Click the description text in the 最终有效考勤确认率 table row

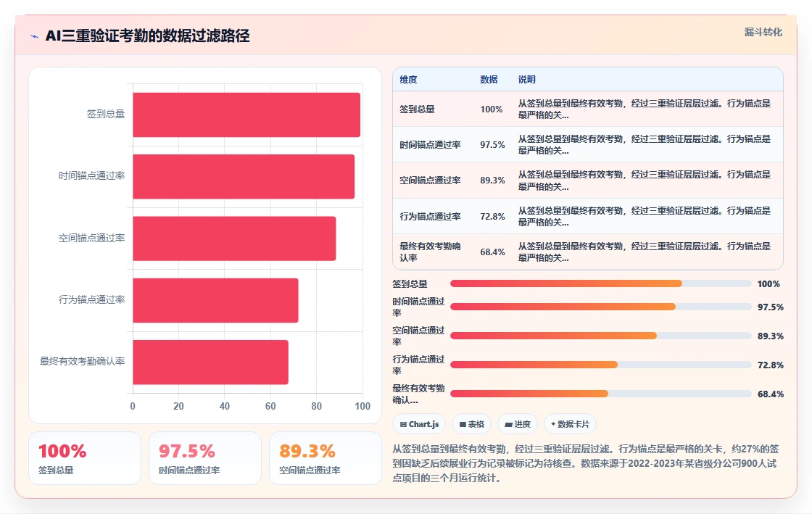click(645, 252)
